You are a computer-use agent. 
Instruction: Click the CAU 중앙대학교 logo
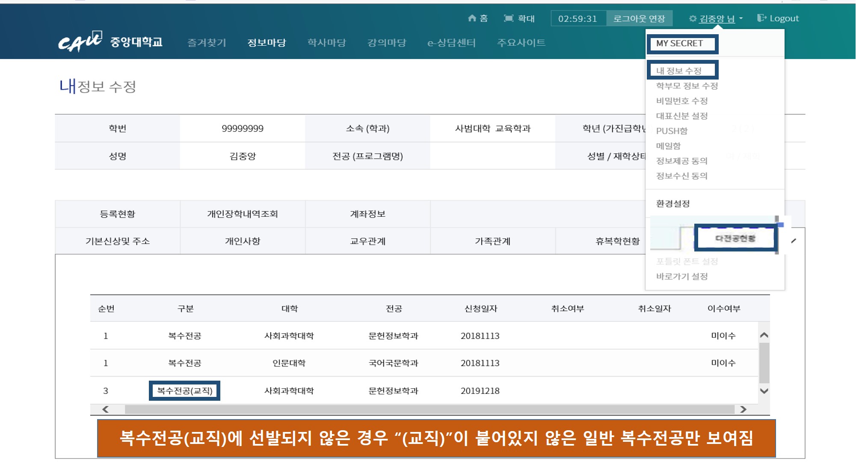click(110, 42)
